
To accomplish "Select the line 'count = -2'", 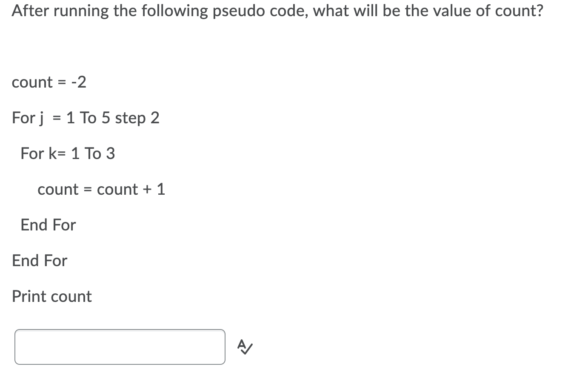I will [x=49, y=82].
